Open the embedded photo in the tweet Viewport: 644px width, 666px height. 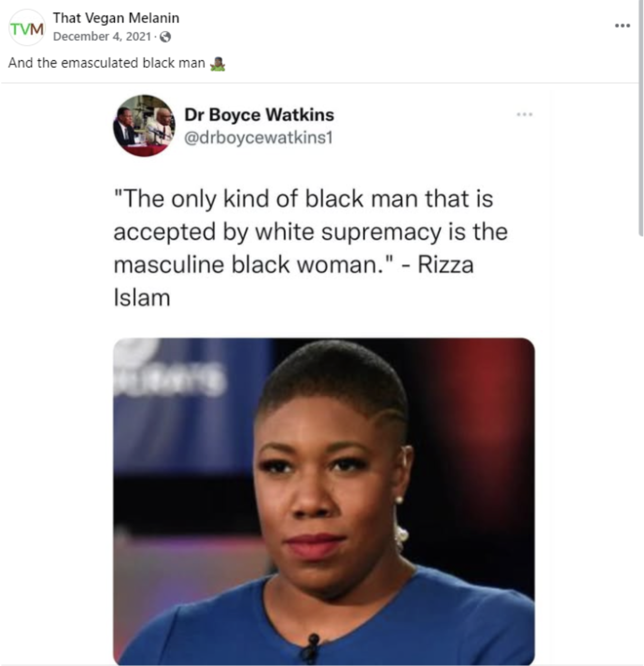click(324, 501)
